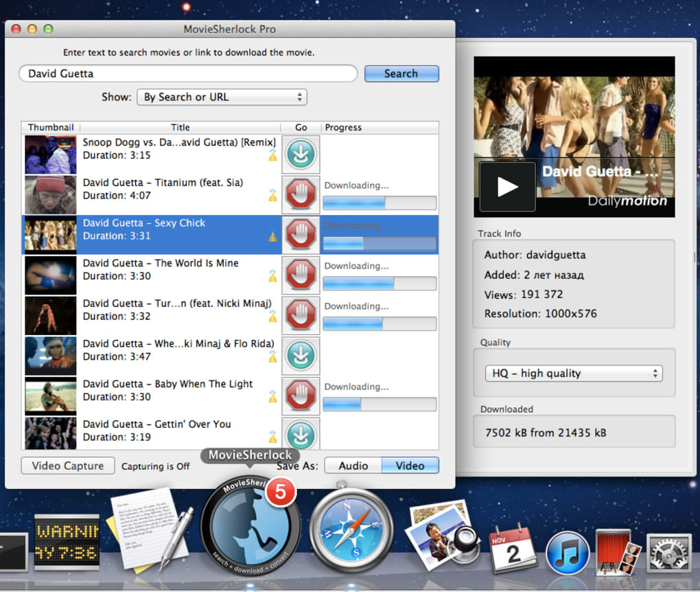Open Photo Booth in the dock
700x592 pixels.
(x=618, y=552)
